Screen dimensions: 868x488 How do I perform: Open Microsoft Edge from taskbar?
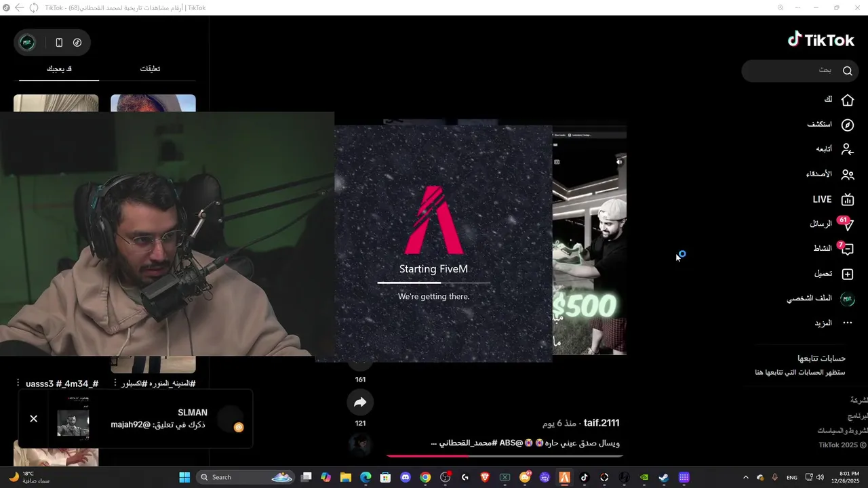tap(366, 477)
